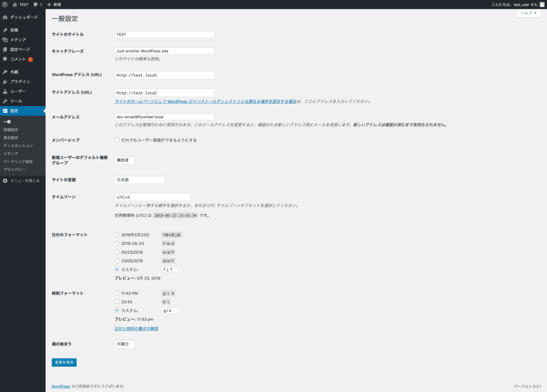Click the WordPress logo icon
This screenshot has width=547, height=392.
pos(5,5)
